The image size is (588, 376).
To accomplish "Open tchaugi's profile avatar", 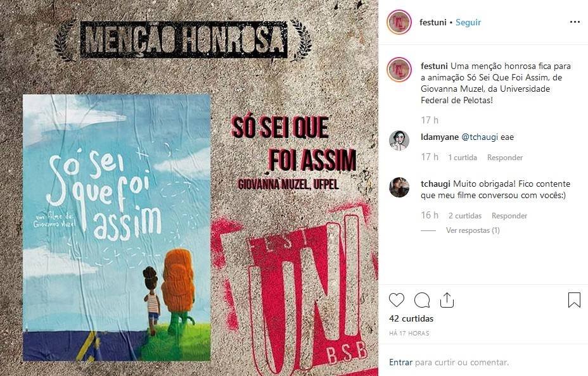I will click(x=399, y=187).
